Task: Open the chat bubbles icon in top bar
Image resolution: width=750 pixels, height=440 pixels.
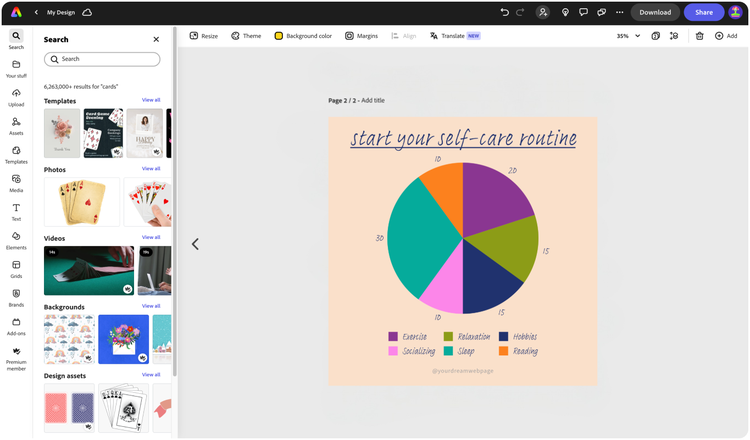Action: (602, 12)
